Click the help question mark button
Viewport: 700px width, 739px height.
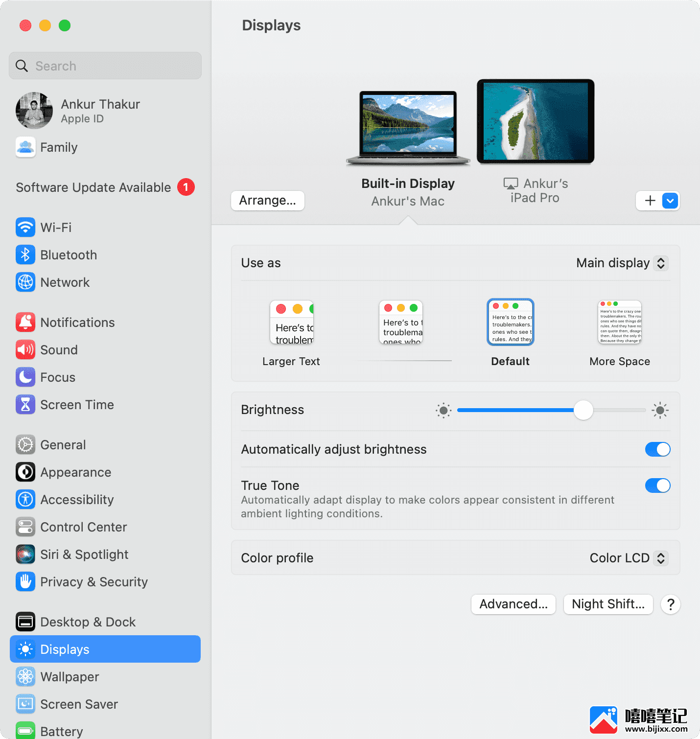(671, 604)
